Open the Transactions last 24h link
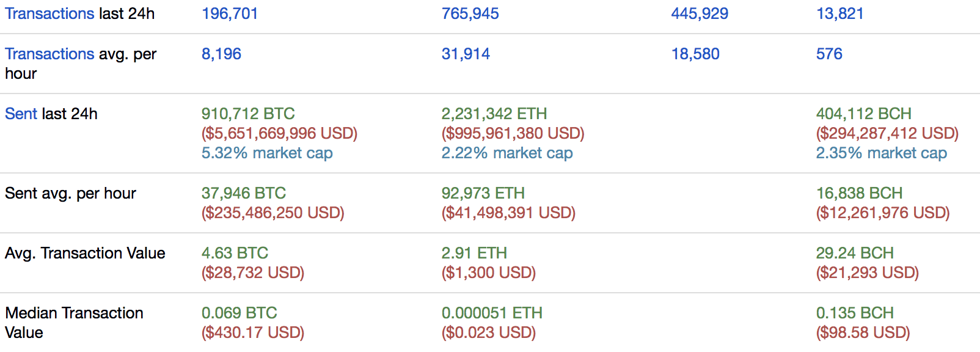980x352 pixels. point(49,13)
